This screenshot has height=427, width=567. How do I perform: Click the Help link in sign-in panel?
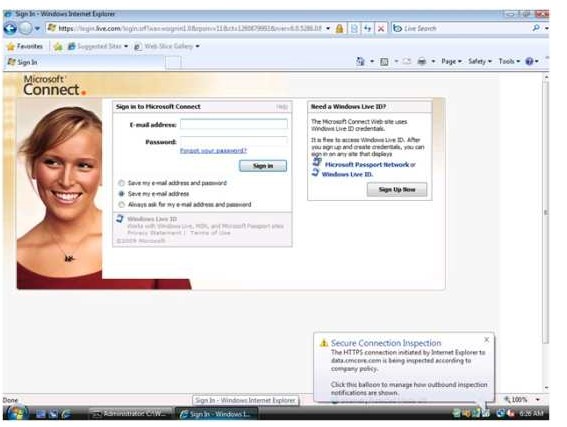282,107
